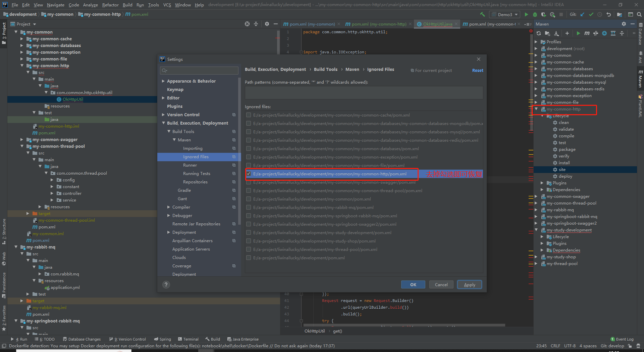Click the Reimport All Maven Projects icon
The image size is (644, 352).
pos(538,33)
